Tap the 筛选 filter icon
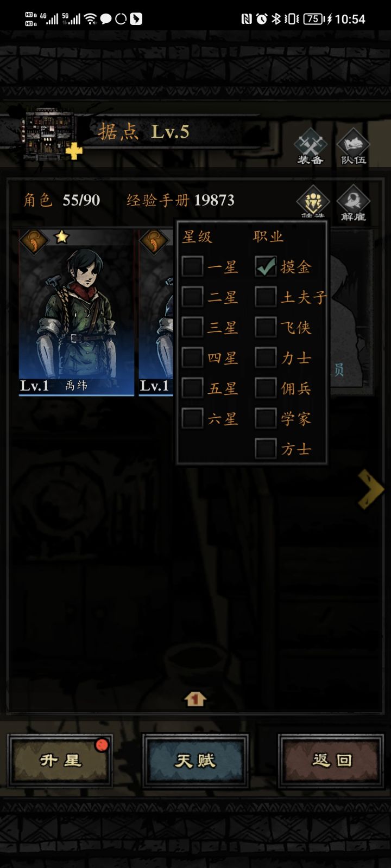Screen dimensions: 391x868 313,202
